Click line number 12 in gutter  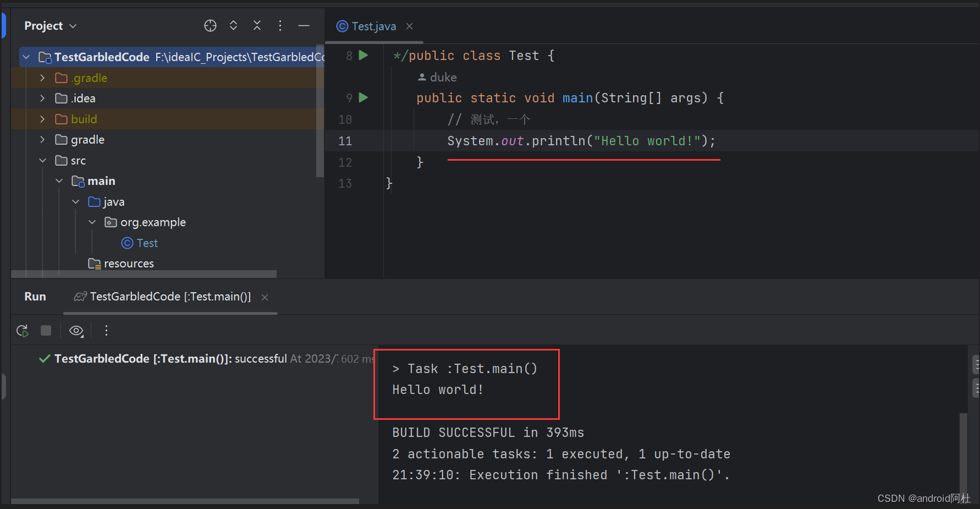point(345,162)
